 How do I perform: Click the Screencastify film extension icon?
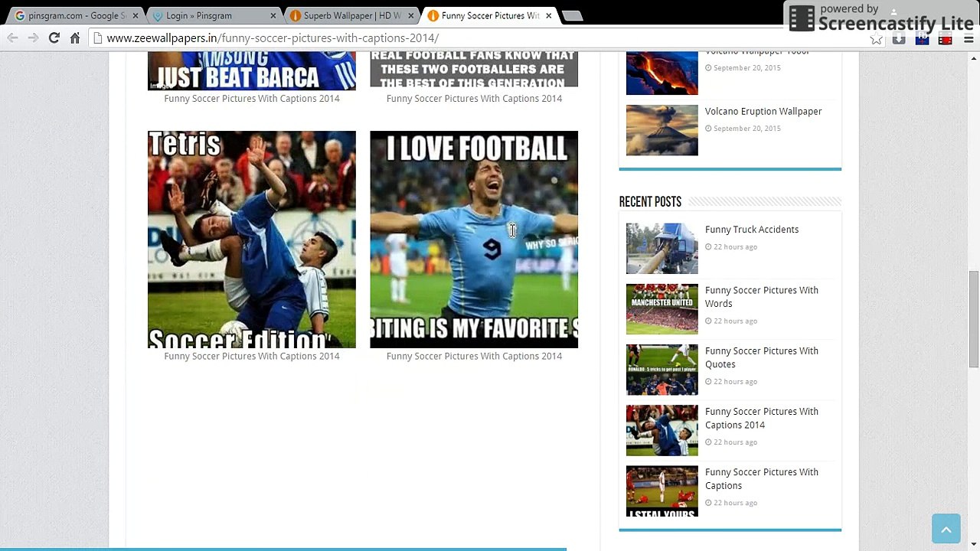coord(945,38)
